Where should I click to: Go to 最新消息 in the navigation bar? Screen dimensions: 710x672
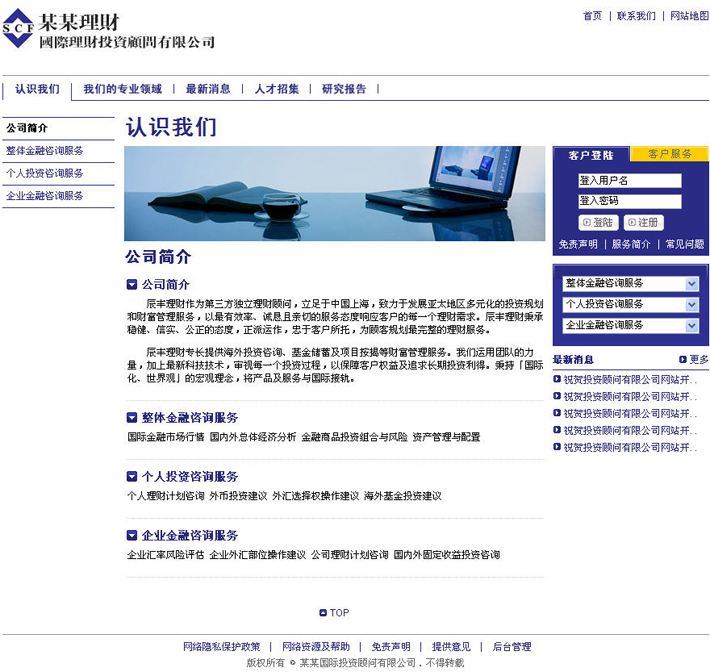[208, 89]
